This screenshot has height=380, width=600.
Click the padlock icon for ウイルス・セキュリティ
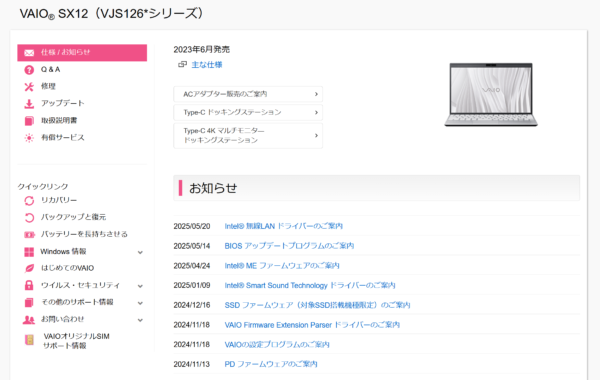[x=29, y=285]
